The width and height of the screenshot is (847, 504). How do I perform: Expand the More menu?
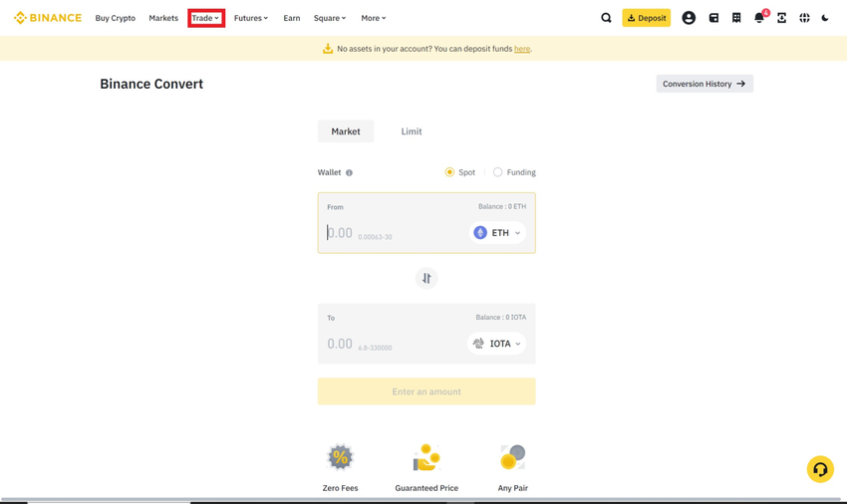tap(374, 18)
